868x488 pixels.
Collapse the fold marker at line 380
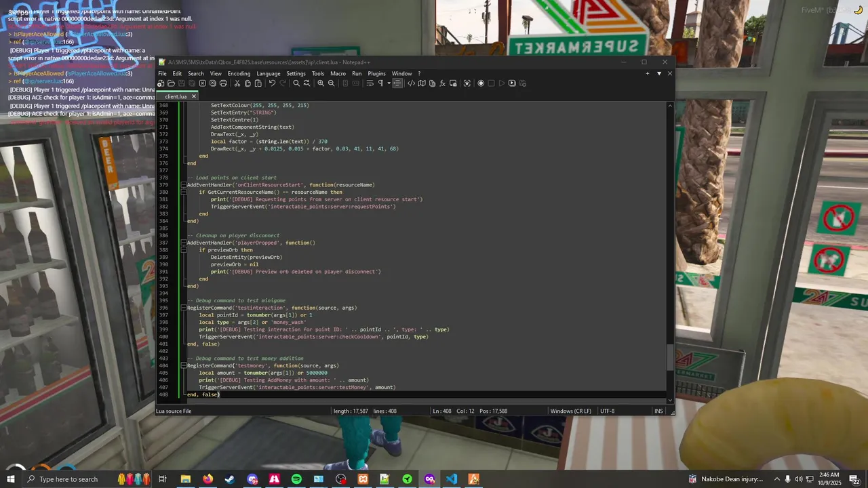pyautogui.click(x=183, y=192)
